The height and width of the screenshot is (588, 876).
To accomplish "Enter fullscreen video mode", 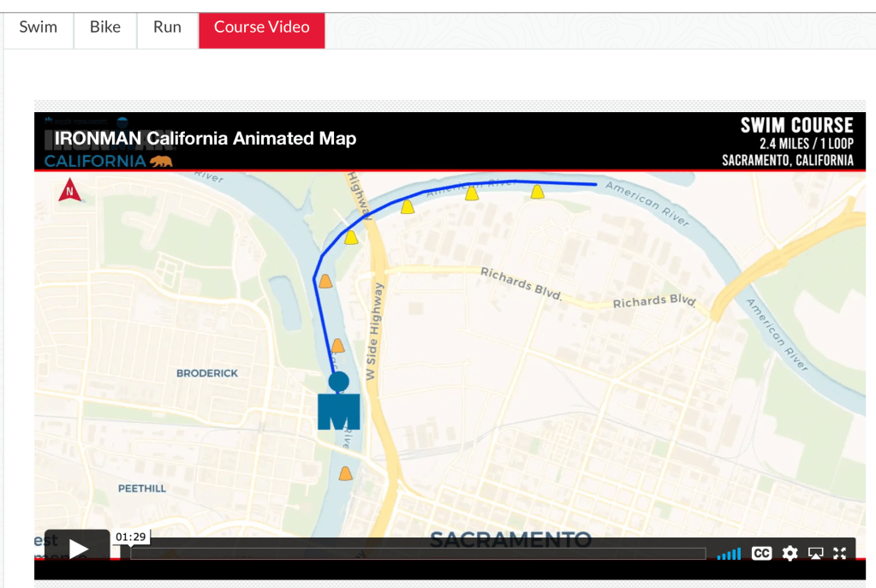I will point(840,554).
